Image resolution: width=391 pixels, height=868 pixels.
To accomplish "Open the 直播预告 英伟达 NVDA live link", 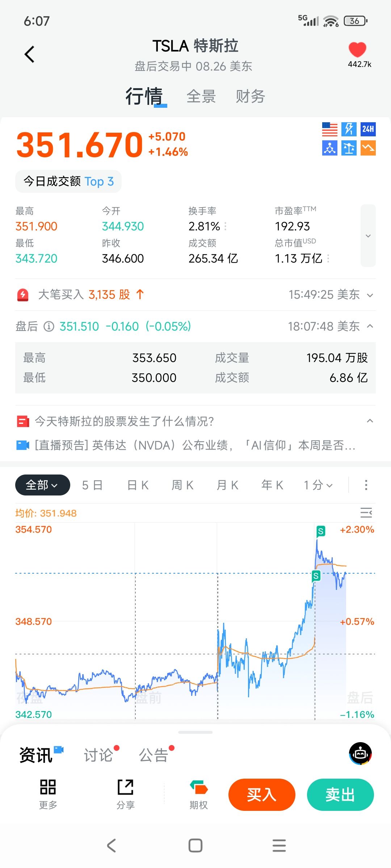I will pos(195,445).
